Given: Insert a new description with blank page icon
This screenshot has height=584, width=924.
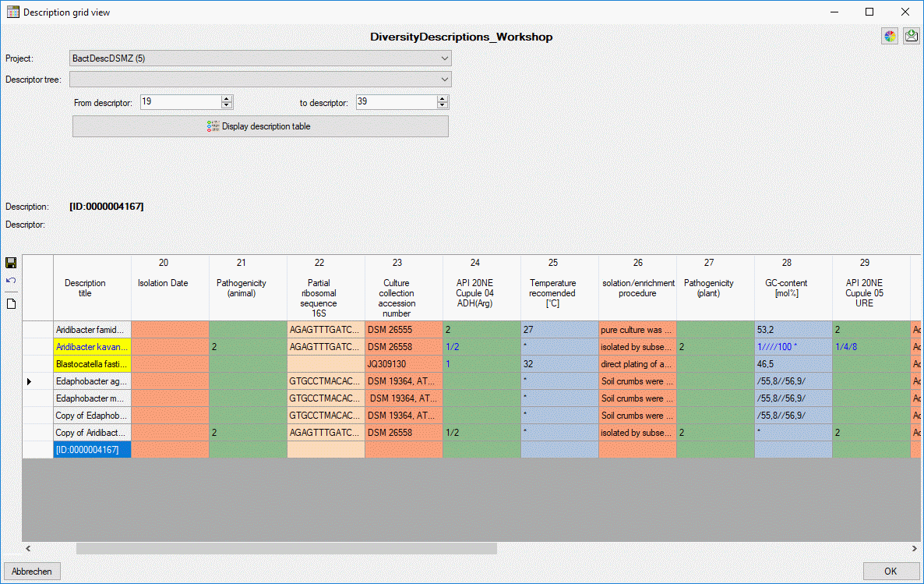Looking at the screenshot, I should click(11, 303).
